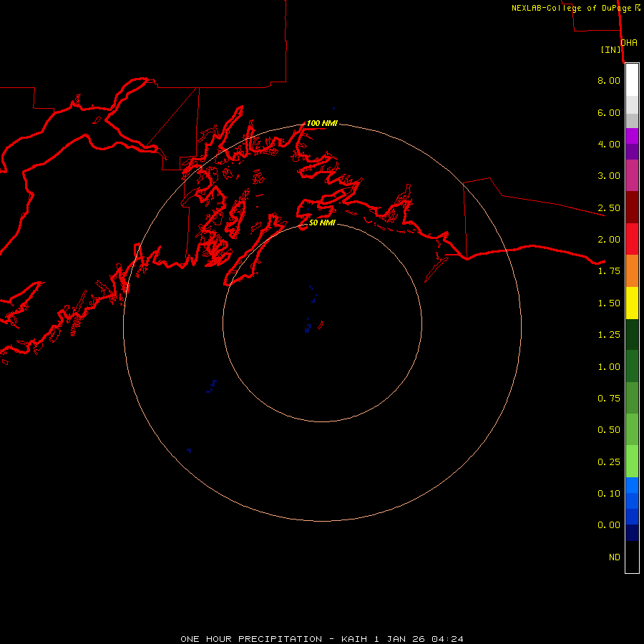The height and width of the screenshot is (644, 644).
Task: Click the 1.75 legend value
Action: (x=609, y=271)
